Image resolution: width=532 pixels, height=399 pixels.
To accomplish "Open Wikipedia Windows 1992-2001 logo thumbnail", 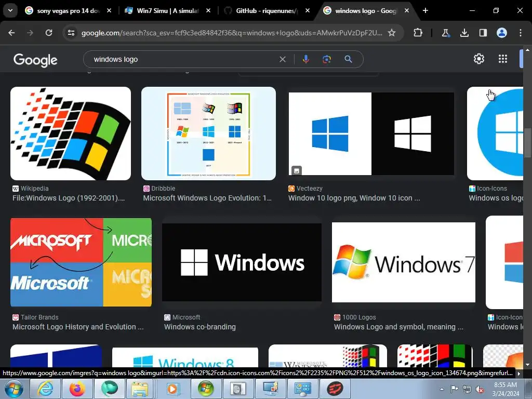I will click(x=71, y=134).
